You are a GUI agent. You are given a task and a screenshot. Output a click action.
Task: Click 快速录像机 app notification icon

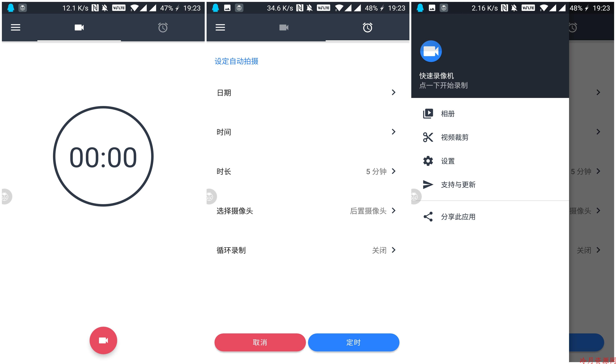pyautogui.click(x=432, y=52)
